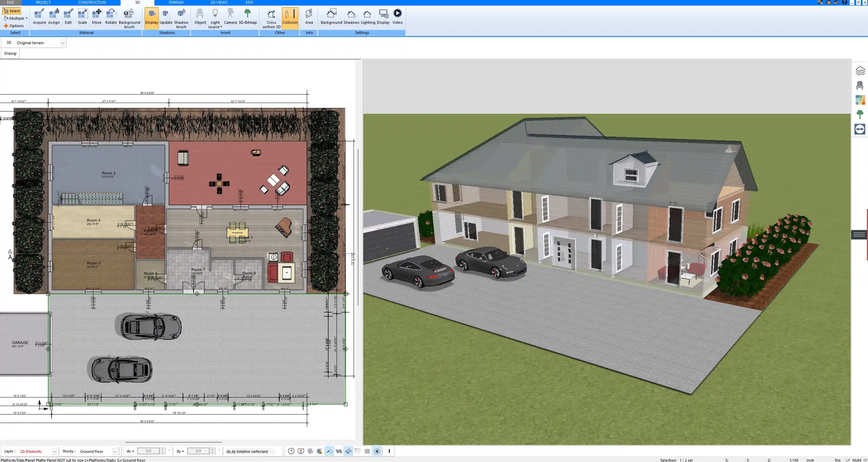Open the Original terrain dropdown
This screenshot has width=868, height=462.
[x=63, y=42]
